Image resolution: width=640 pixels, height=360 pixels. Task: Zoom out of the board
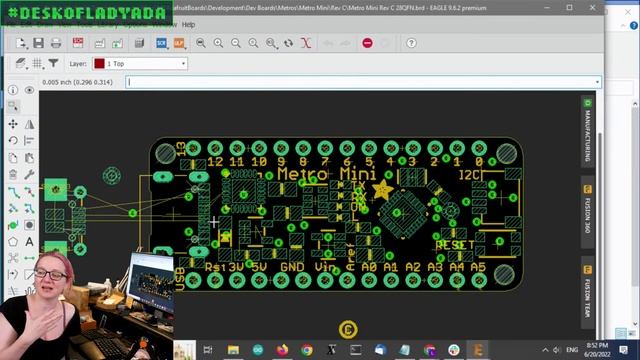click(236, 43)
